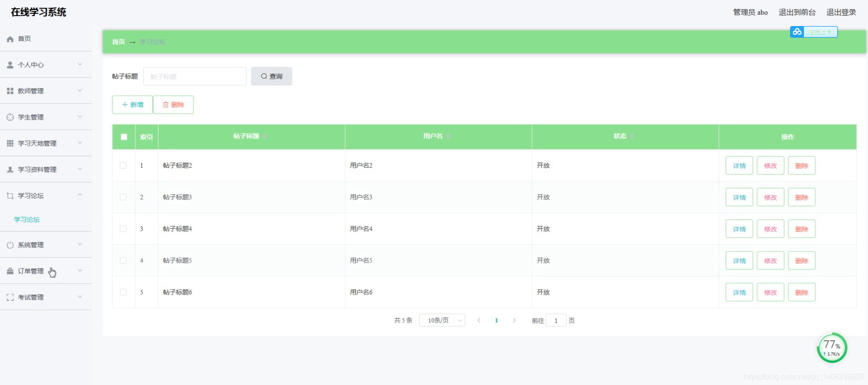868x385 pixels.
Task: Click 删除 for 帖子标题2
Action: click(x=802, y=166)
